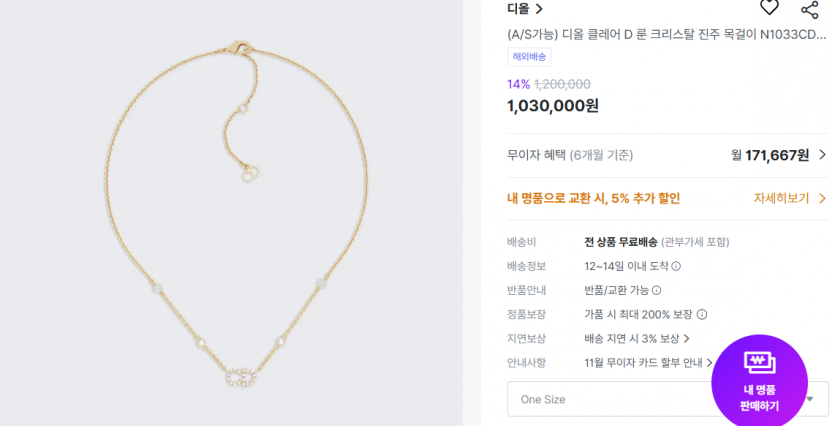Image resolution: width=835 pixels, height=426 pixels.
Task: Click the 전 상품 무료배송 shipping text
Action: [x=620, y=242]
